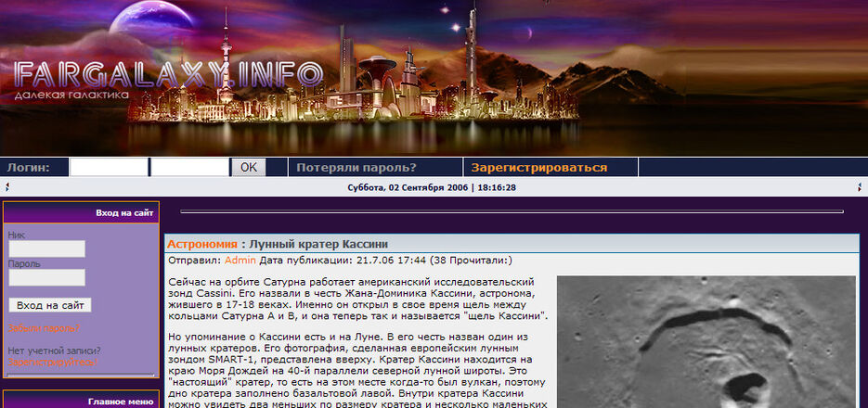Open the sidebar "Забыли пароль?" link

44,328
